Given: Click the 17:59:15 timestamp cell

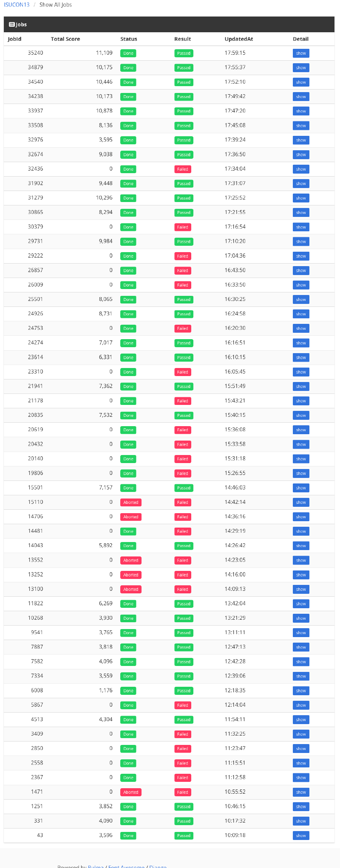Looking at the screenshot, I should tap(235, 53).
